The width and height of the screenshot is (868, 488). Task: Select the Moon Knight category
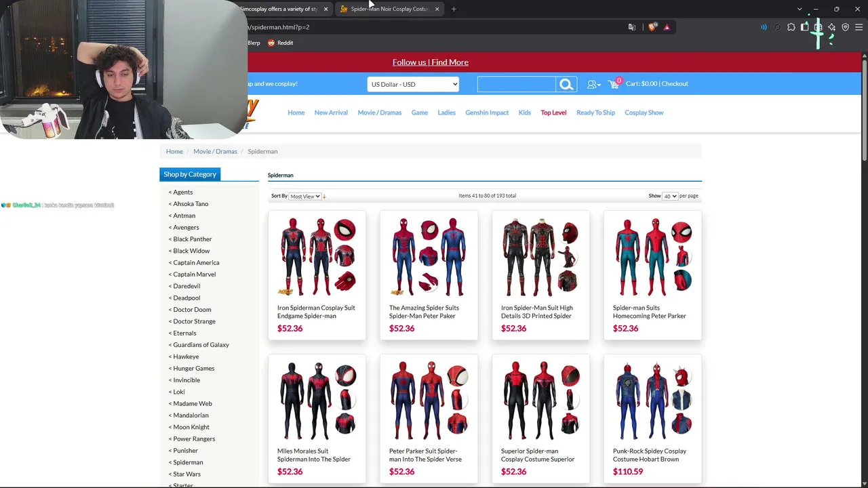(191, 427)
